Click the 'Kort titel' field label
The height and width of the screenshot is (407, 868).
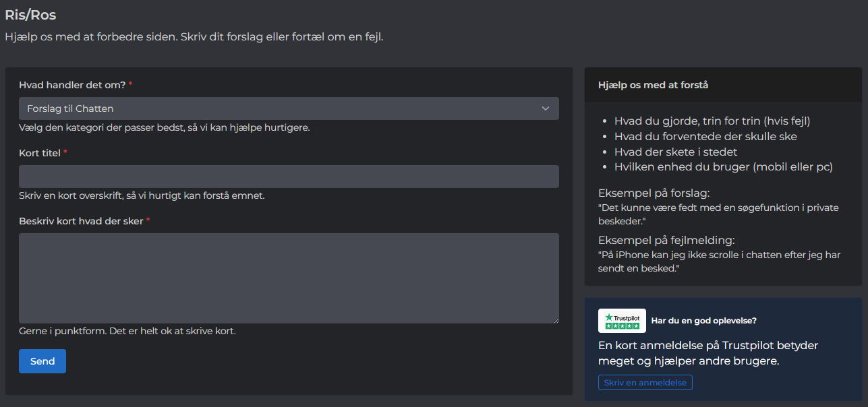point(40,153)
